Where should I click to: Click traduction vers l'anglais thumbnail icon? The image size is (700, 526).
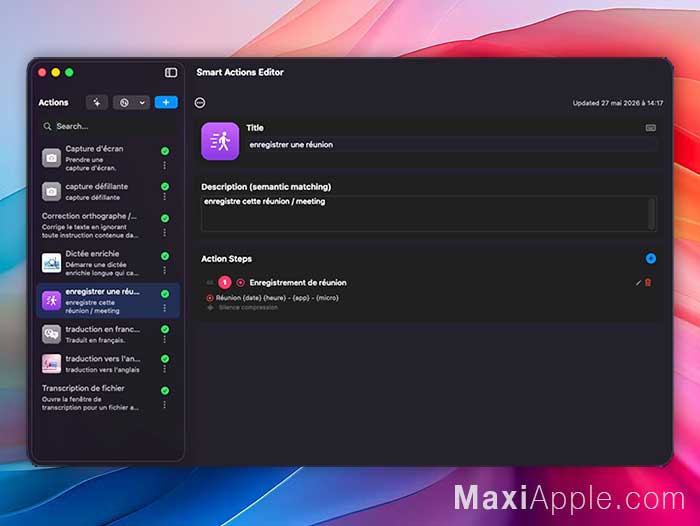point(51,363)
